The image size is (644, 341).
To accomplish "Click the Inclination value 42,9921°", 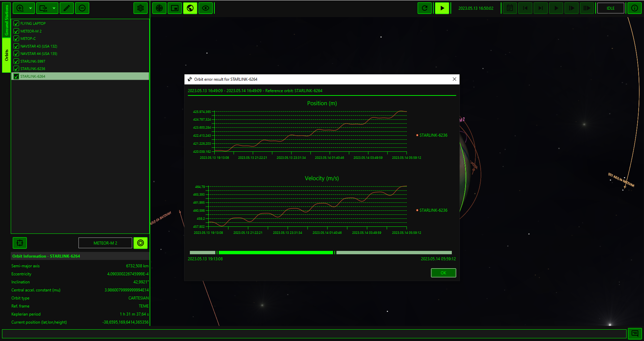I will point(141,282).
